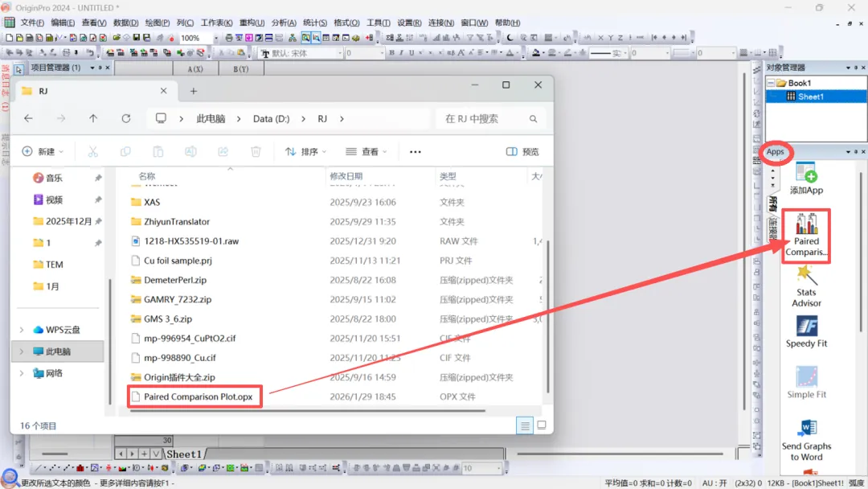Open the Statistics menu in Origin
868x489 pixels.
coord(314,23)
